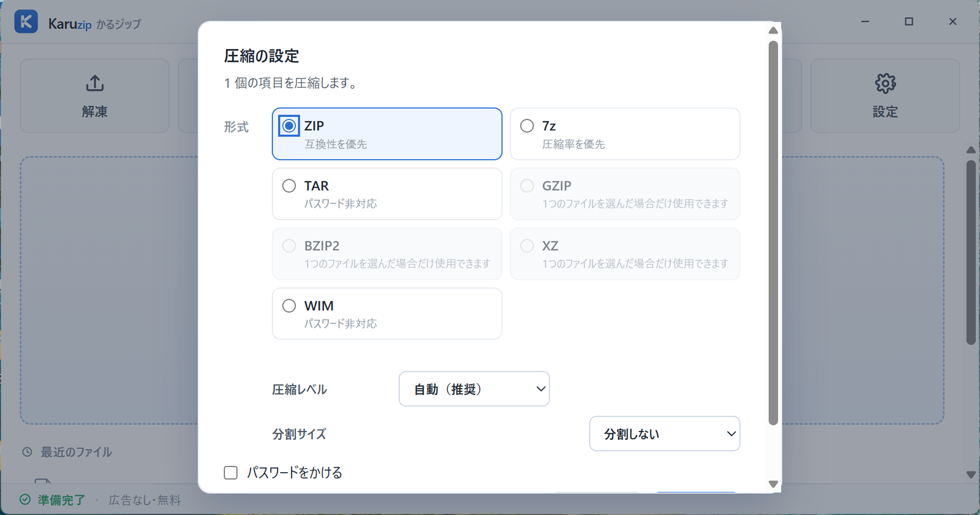Click the 最近のファイル label
The image size is (980, 515).
(x=77, y=452)
